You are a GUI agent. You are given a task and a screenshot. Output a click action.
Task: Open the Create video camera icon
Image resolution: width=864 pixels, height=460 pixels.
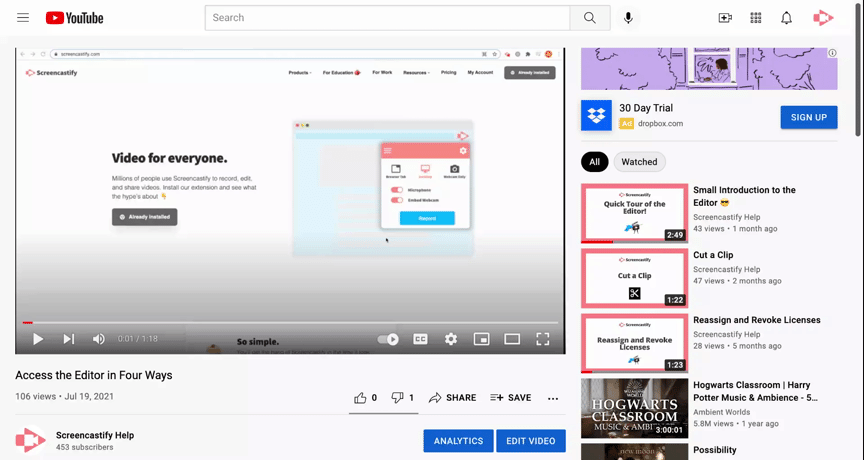pos(725,18)
